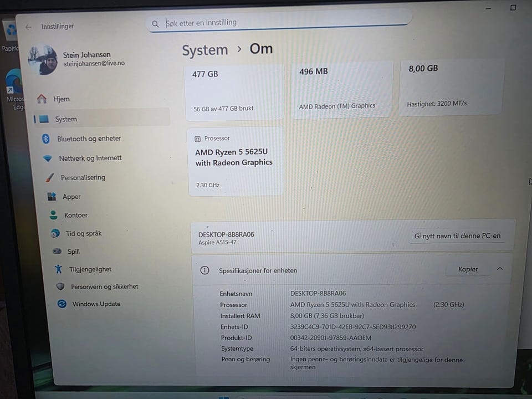Screen dimensions: 532x399
Task: Click the Kontoer person icon
Action: click(x=53, y=215)
